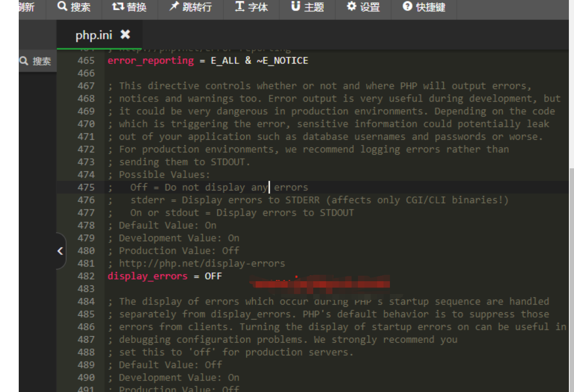Click the partially visible 刷新 refresh button
Viewport: 574px width, 392px height.
pos(26,7)
